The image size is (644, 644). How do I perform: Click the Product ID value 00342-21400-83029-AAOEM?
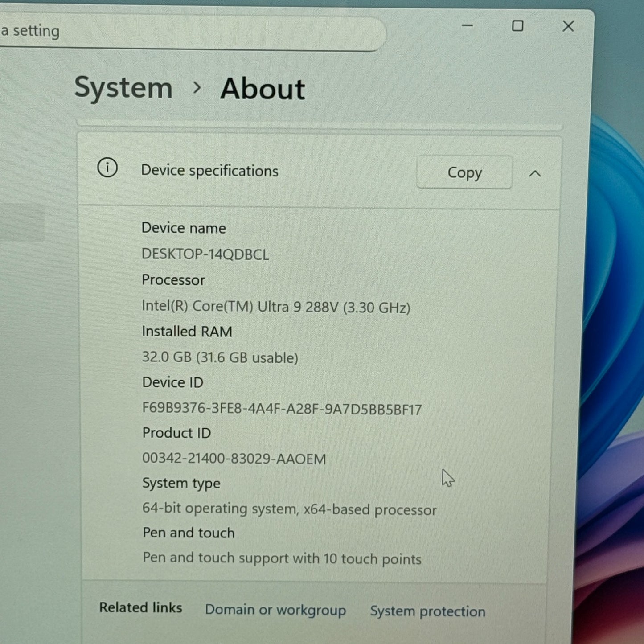[x=234, y=459]
